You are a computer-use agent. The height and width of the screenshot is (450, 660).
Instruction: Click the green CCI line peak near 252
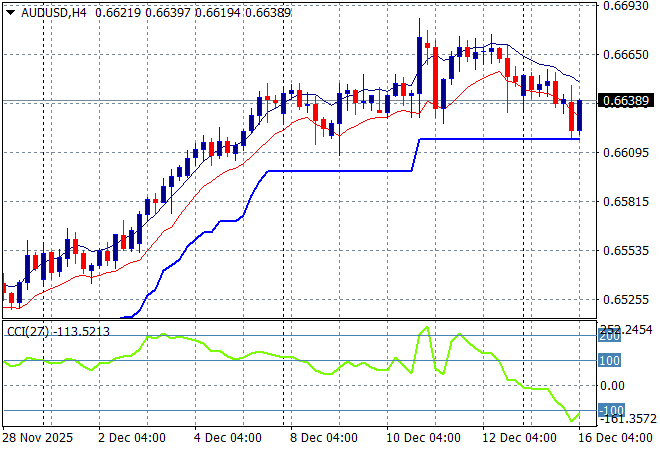pyautogui.click(x=427, y=328)
